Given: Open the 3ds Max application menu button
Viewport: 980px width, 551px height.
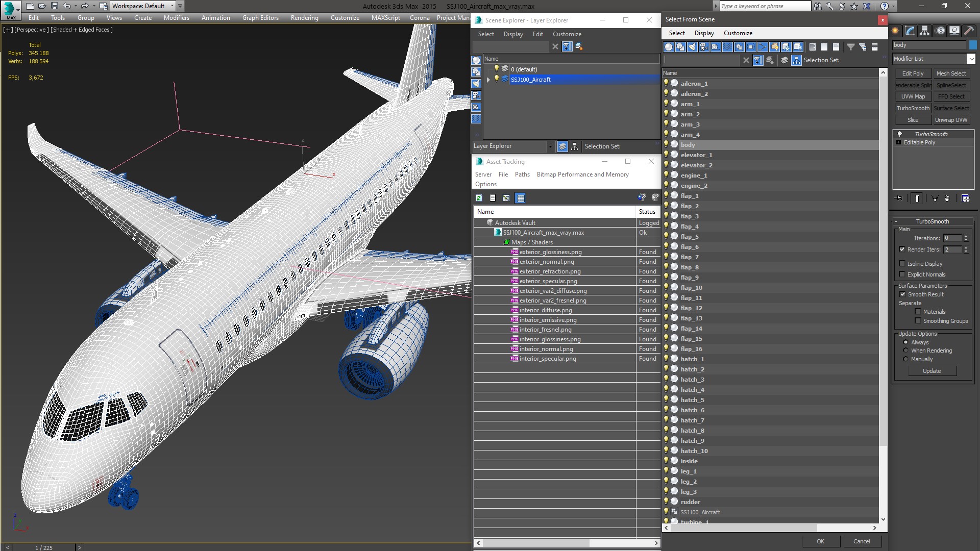Looking at the screenshot, I should [10, 10].
